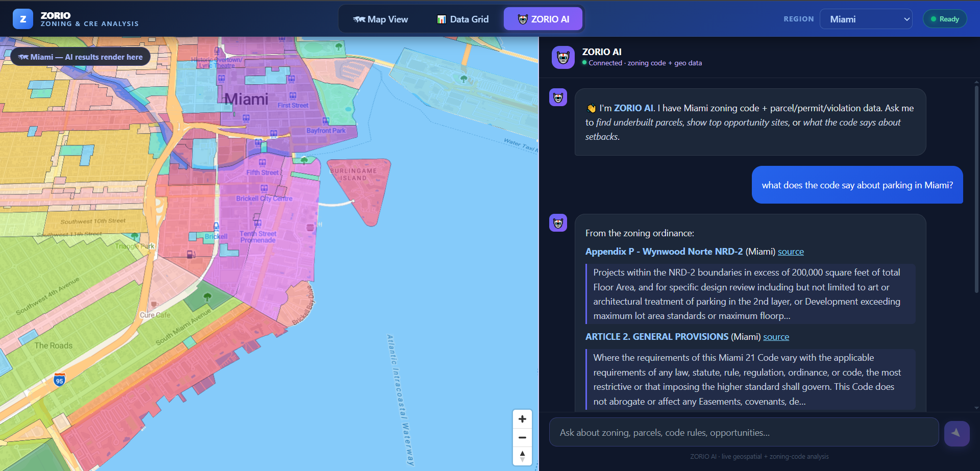Reset map bearing with compass button

[522, 456]
